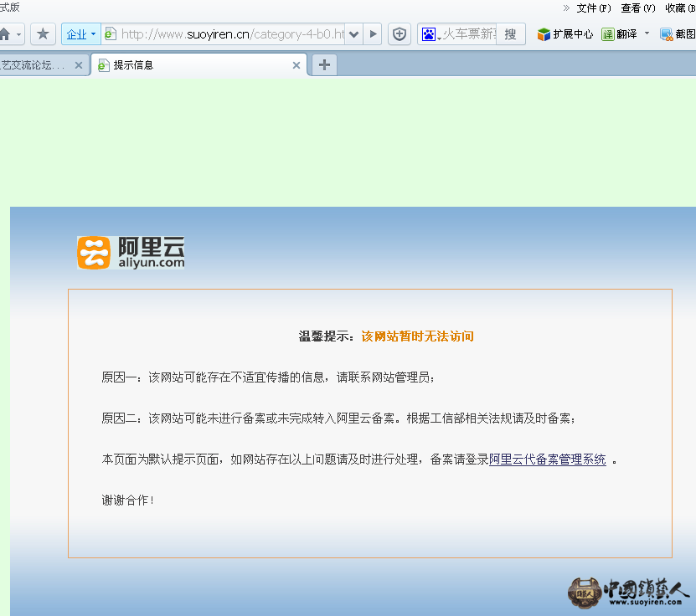This screenshot has height=616, width=696.
Task: Click the 火车票 search box
Action: [x=469, y=34]
